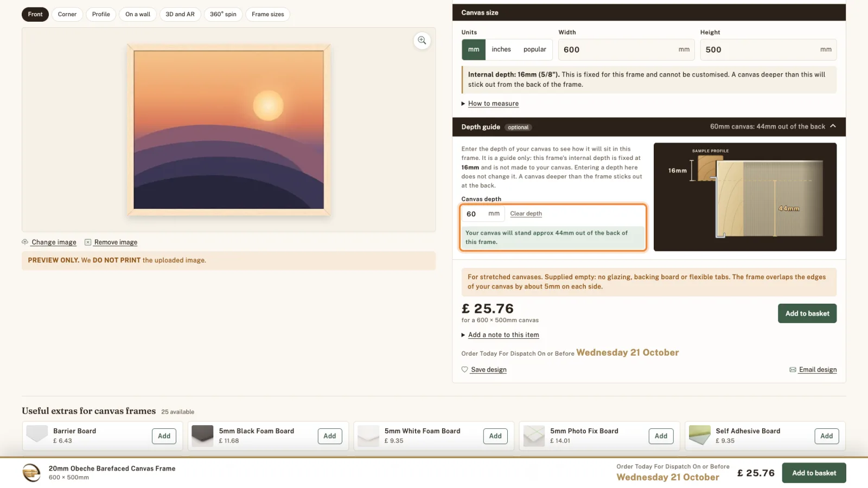
Task: Click Add to basket in order panel
Action: pyautogui.click(x=807, y=313)
